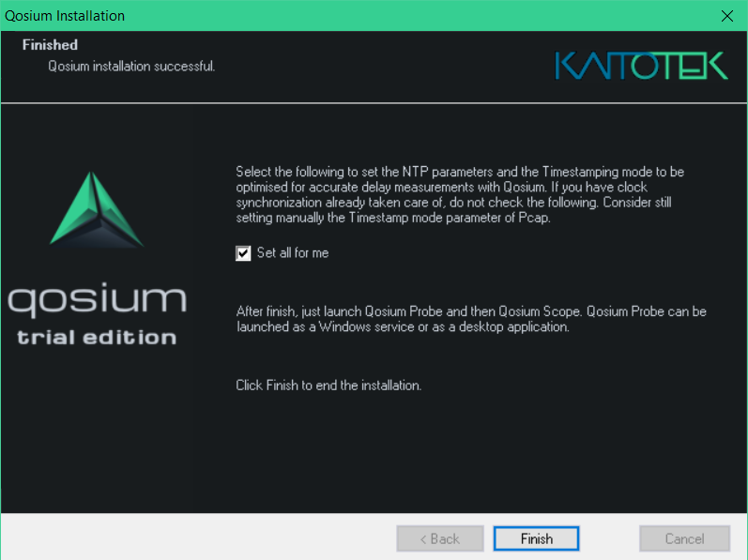Click the Finished heading text
This screenshot has width=748, height=560.
click(50, 45)
